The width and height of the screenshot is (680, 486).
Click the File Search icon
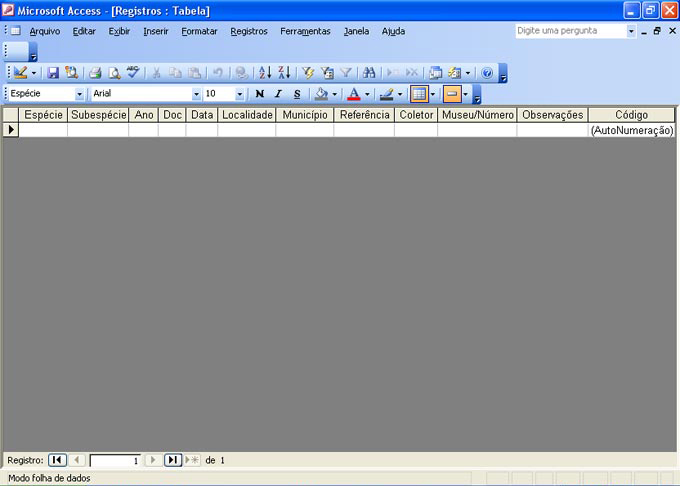tap(72, 73)
